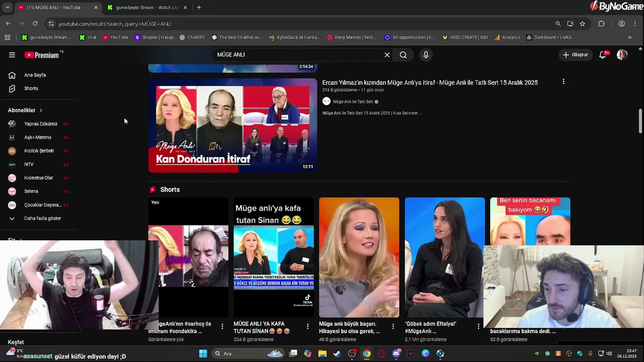This screenshot has width=644, height=362.
Task: Open File Explorer from the taskbar
Action: point(323,353)
